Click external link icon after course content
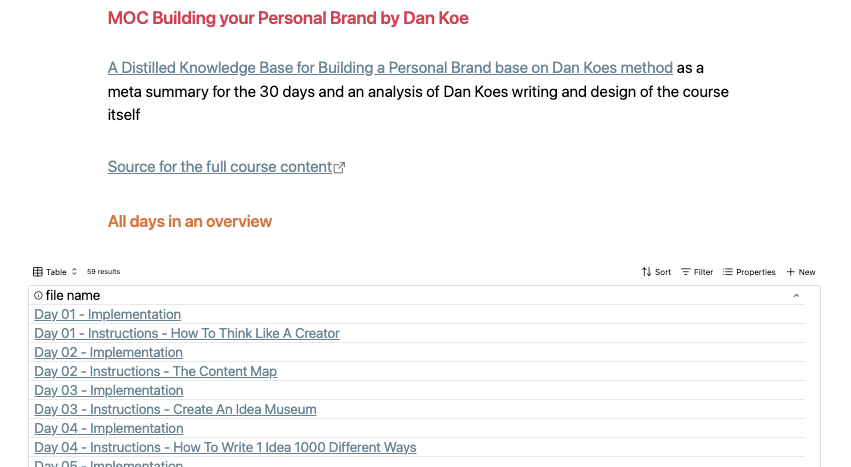851x467 pixels. pos(339,167)
